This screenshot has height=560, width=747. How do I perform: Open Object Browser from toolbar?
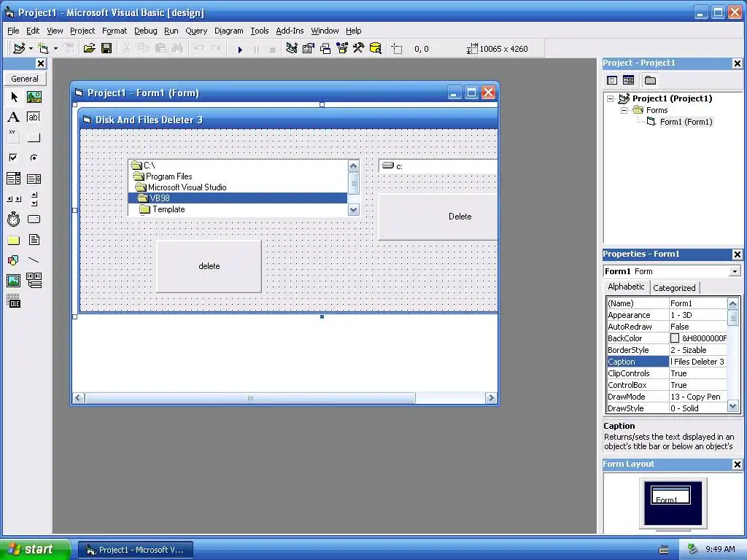click(342, 49)
